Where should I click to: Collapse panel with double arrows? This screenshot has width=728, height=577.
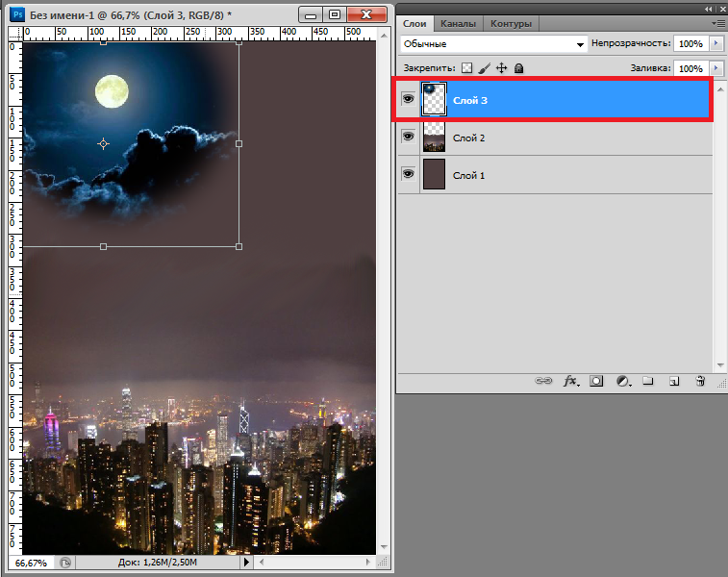[x=708, y=9]
